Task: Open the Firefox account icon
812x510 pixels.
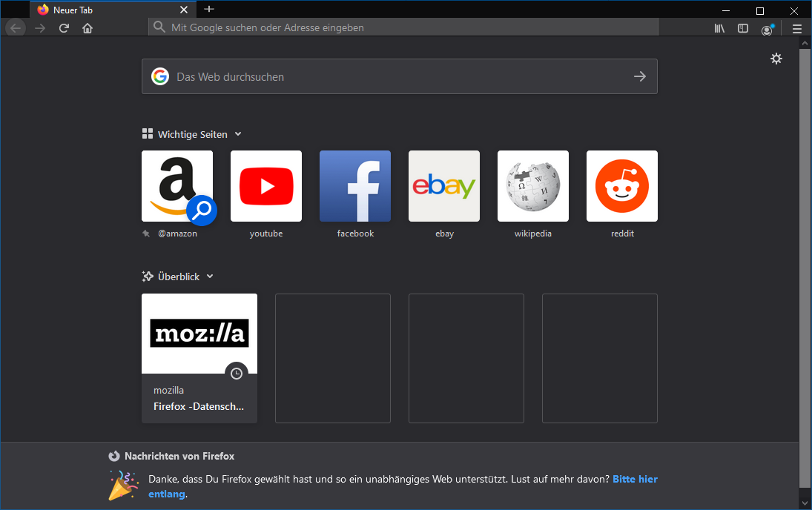Action: point(767,30)
